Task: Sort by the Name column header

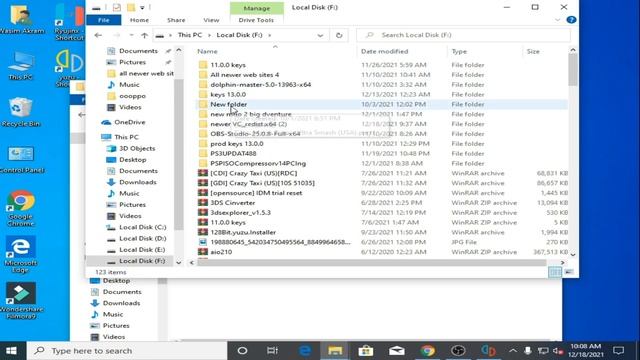Action: click(207, 51)
